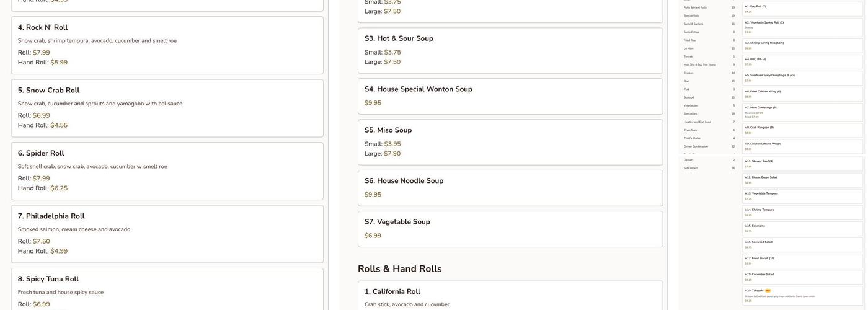Navigate to the Seafood category
This screenshot has height=310, width=868.
pyautogui.click(x=689, y=97)
